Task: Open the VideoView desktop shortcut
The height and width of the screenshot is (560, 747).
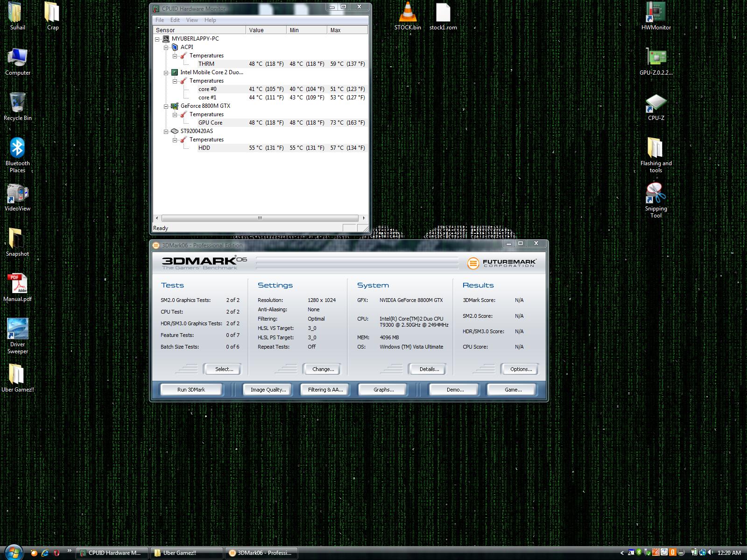Action: click(x=18, y=197)
